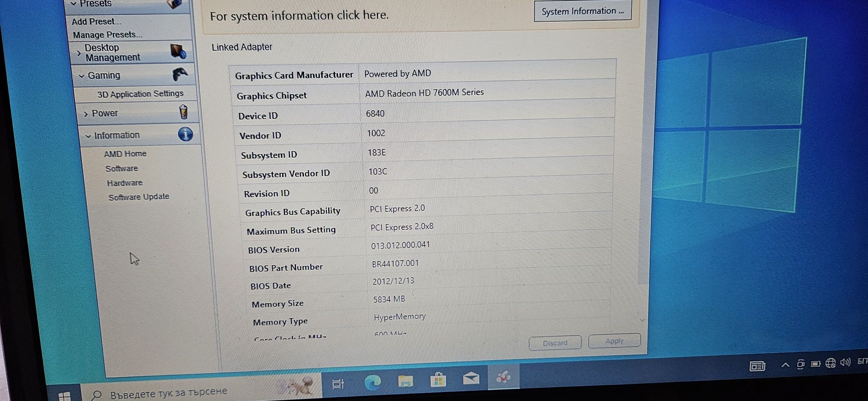
Task: Open AMD Home page
Action: point(125,154)
